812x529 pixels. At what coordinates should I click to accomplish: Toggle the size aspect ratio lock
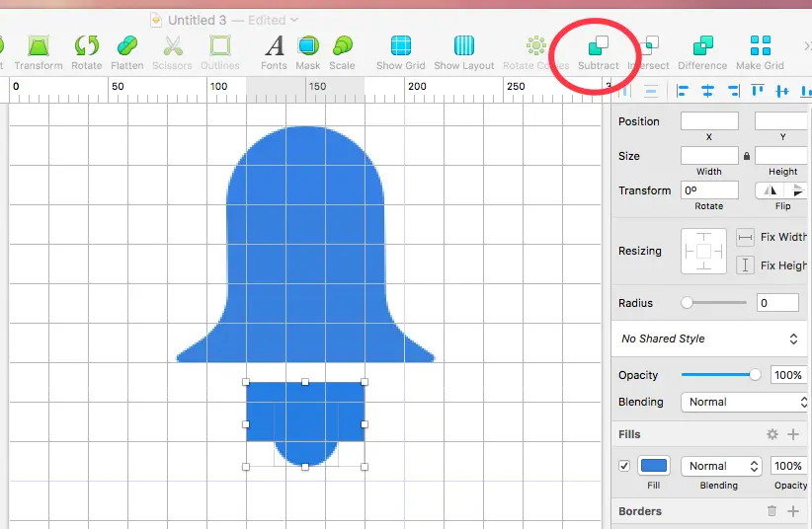[x=747, y=156]
